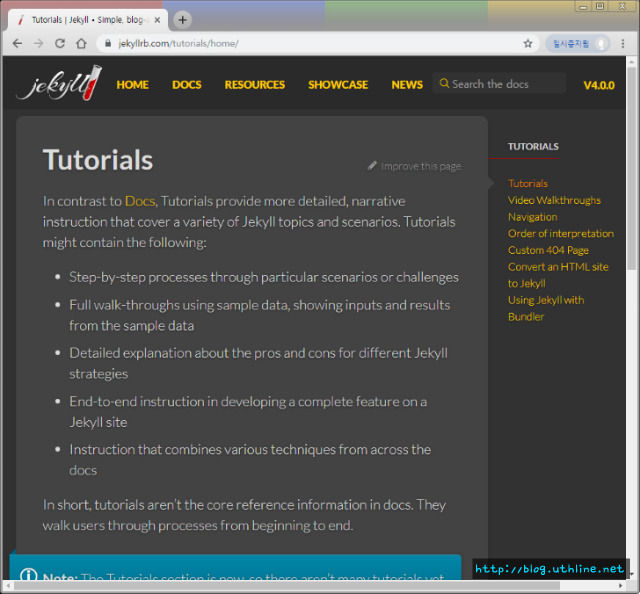This screenshot has height=594, width=640.
Task: Click the vertical scrollbar thumb
Action: (632, 168)
